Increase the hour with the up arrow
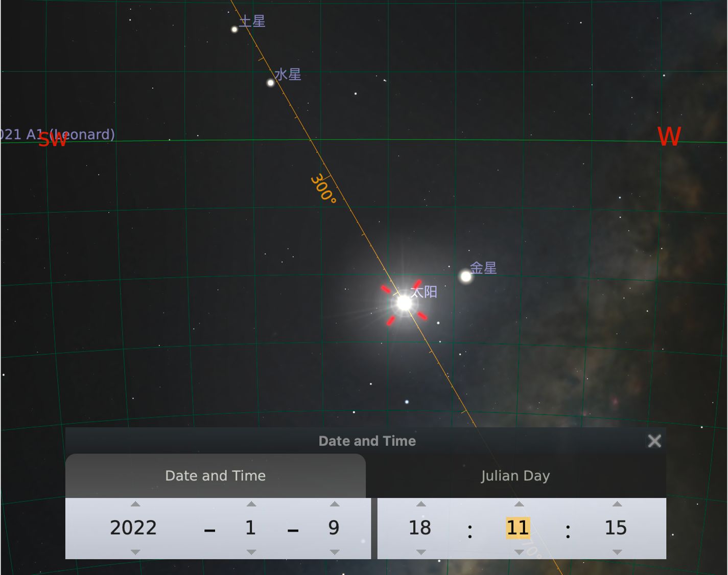Image resolution: width=728 pixels, height=575 pixels. pos(421,504)
